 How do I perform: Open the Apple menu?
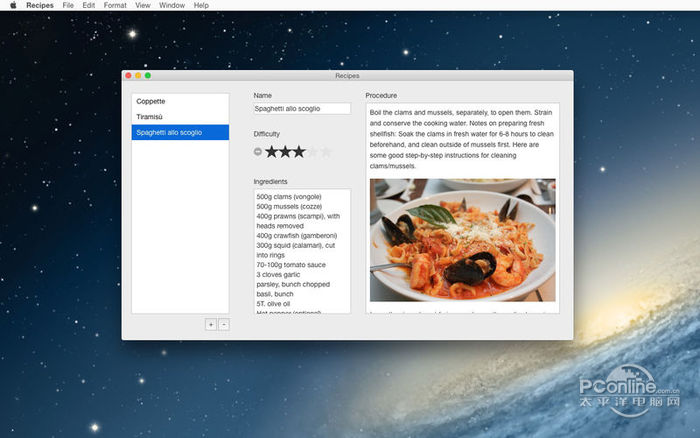point(13,6)
